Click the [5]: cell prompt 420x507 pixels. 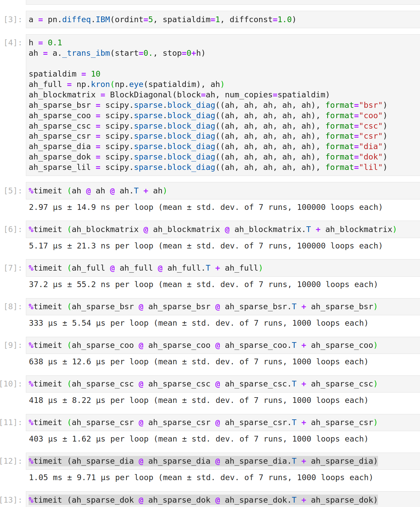pyautogui.click(x=13, y=191)
